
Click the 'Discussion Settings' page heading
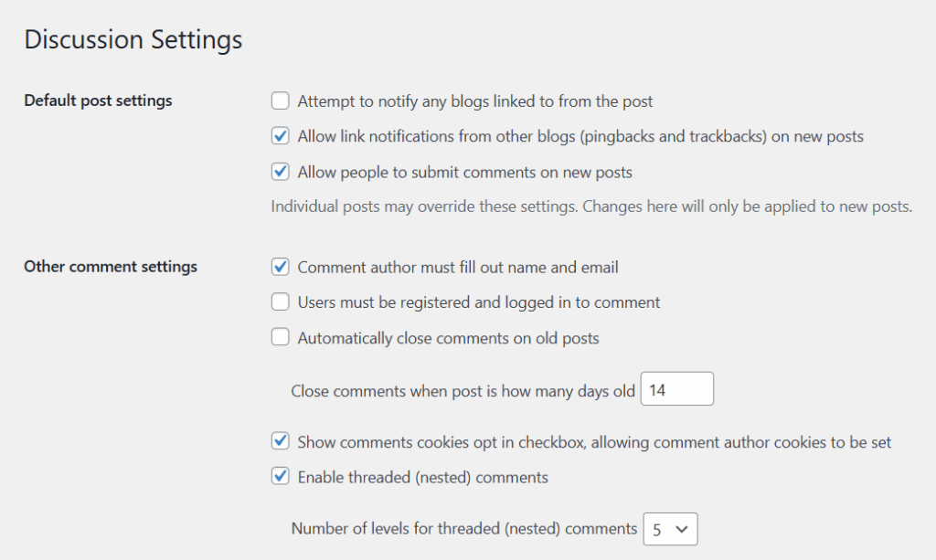(133, 40)
